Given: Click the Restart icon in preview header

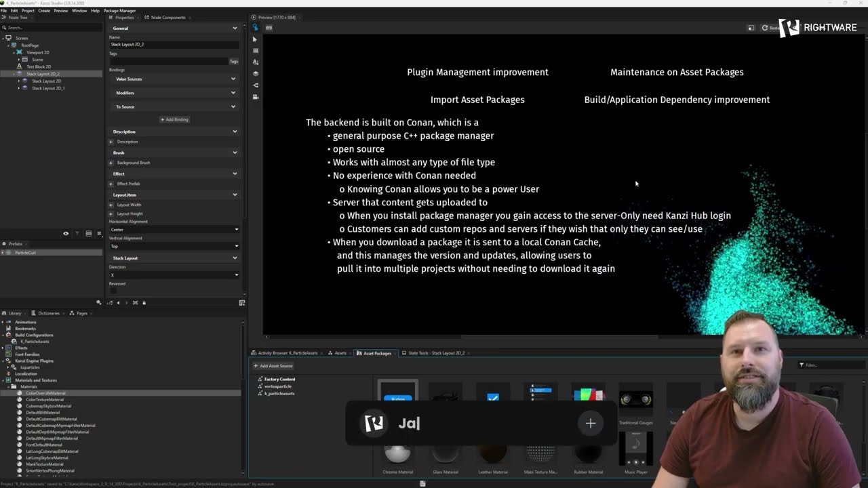Looking at the screenshot, I should click(765, 28).
